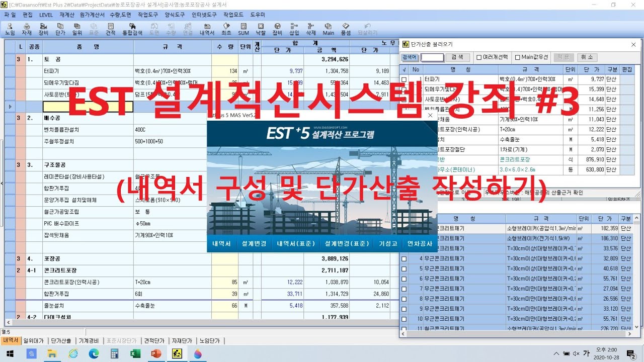Select the 낙찰 toolbar icon
The width and height of the screenshot is (644, 362).
[261, 29]
